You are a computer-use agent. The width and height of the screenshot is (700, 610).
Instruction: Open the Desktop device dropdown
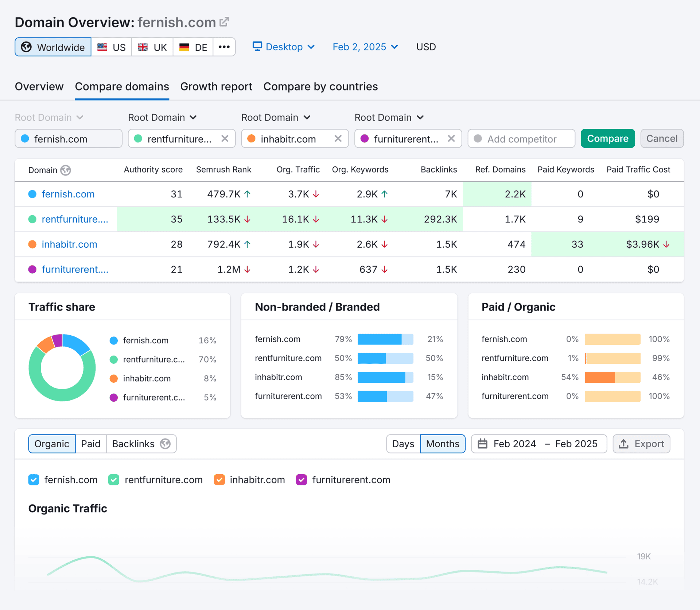(284, 47)
